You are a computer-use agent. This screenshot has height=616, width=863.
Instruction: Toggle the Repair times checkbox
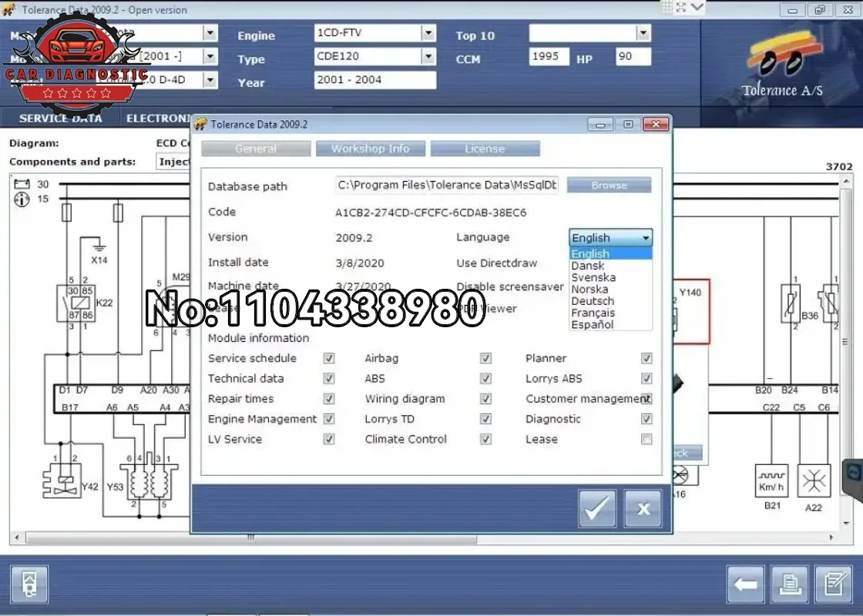coord(329,399)
